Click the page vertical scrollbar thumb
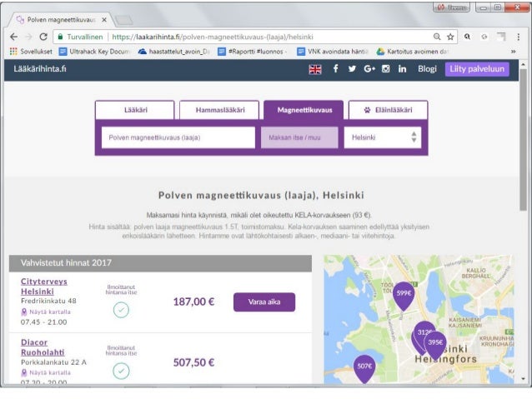 click(523, 140)
